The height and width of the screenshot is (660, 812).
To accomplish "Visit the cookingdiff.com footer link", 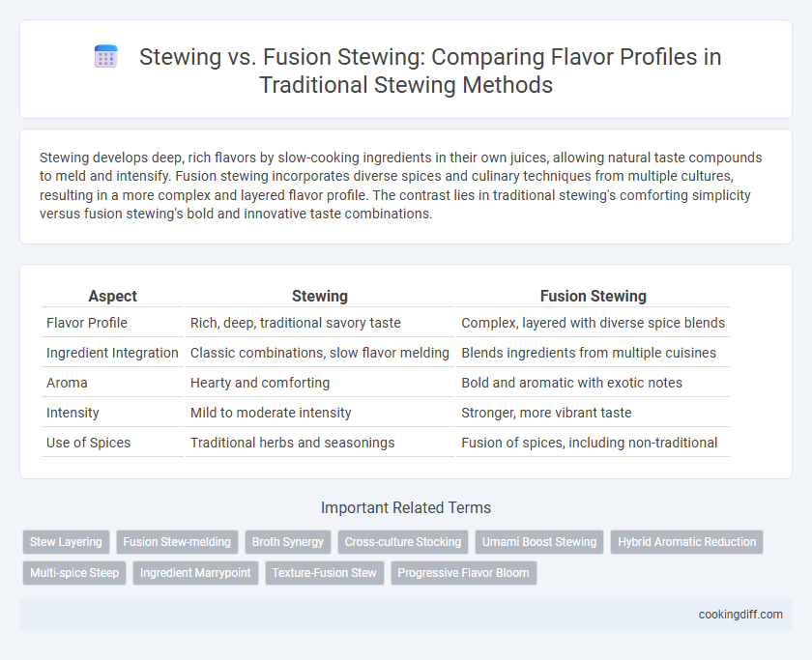I will pyautogui.click(x=740, y=615).
